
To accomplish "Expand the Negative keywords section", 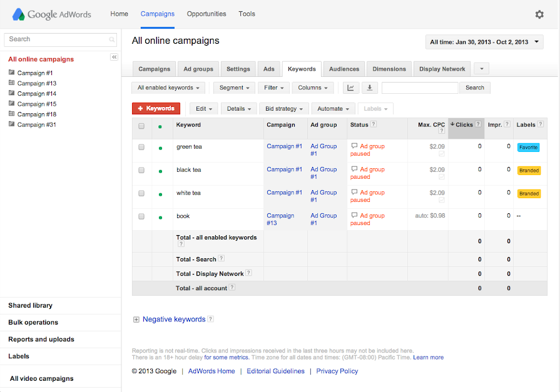I will coord(136,319).
